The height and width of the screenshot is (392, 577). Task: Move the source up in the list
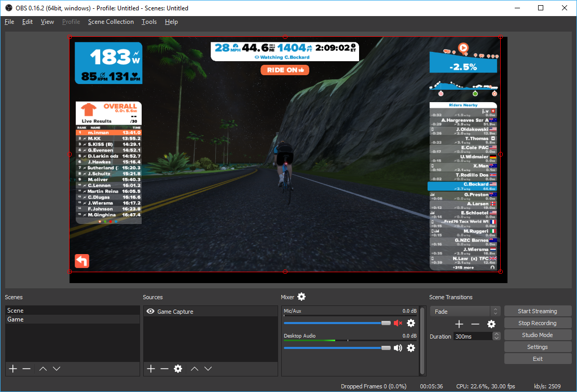coord(195,369)
